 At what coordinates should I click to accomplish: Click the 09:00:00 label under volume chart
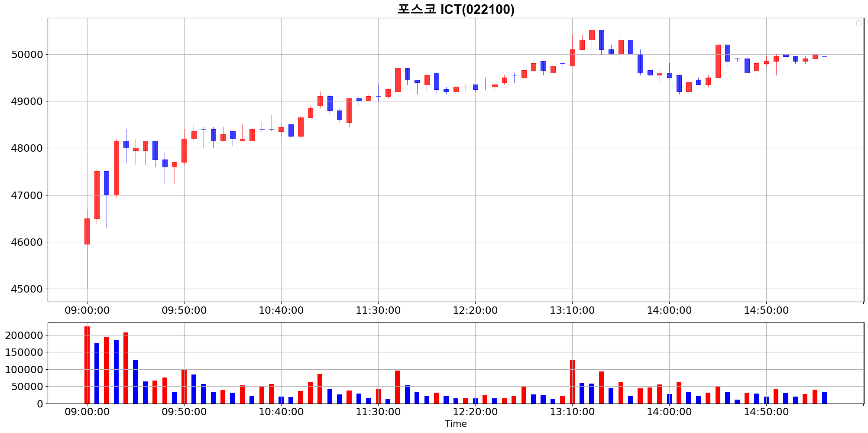[x=87, y=412]
